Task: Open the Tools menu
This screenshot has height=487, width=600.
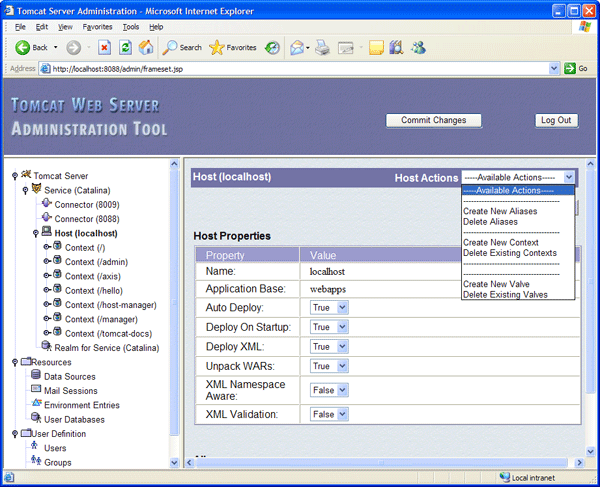Action: pyautogui.click(x=130, y=26)
